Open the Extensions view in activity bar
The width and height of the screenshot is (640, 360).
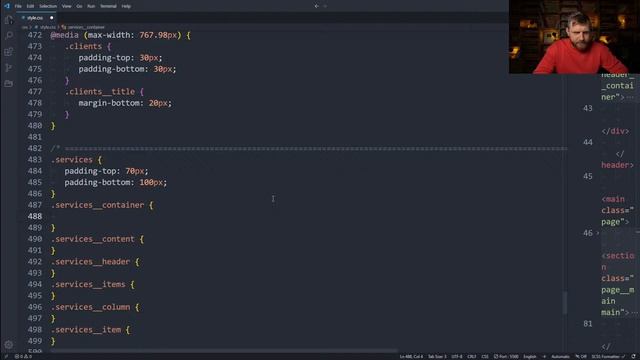tap(9, 52)
